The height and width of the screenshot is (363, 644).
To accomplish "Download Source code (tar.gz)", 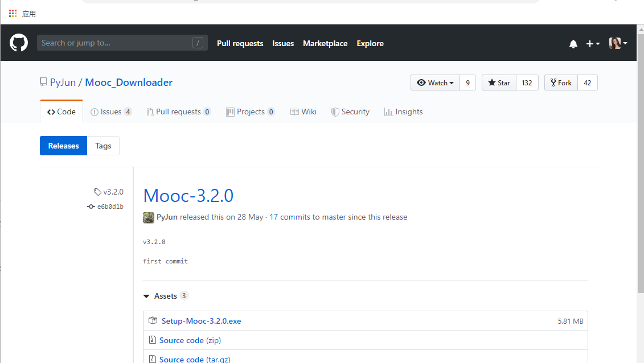I will [x=195, y=360].
